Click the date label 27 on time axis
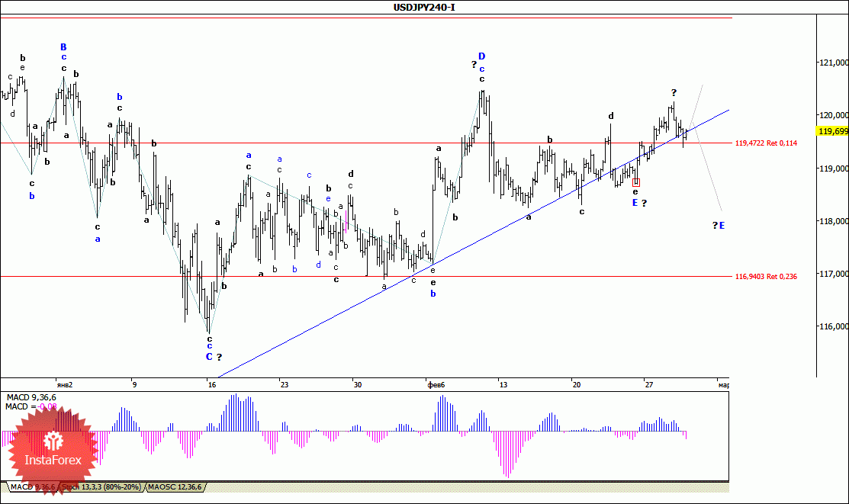 coord(648,385)
